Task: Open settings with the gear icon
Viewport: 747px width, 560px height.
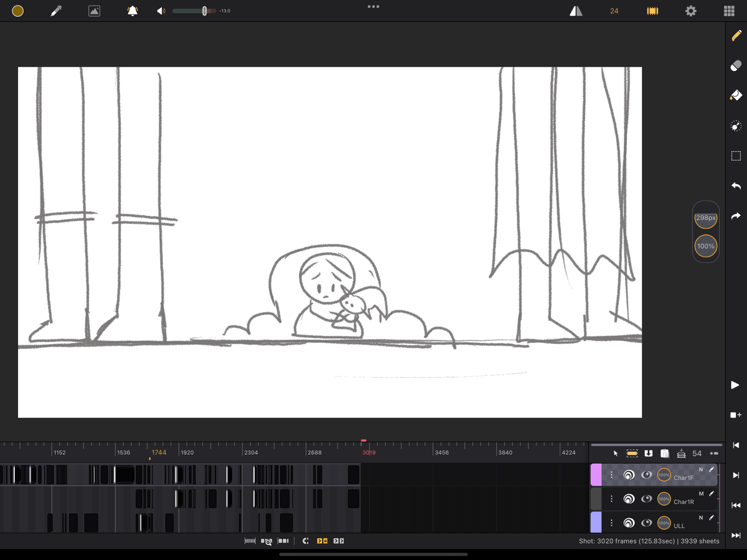Action: 690,11
